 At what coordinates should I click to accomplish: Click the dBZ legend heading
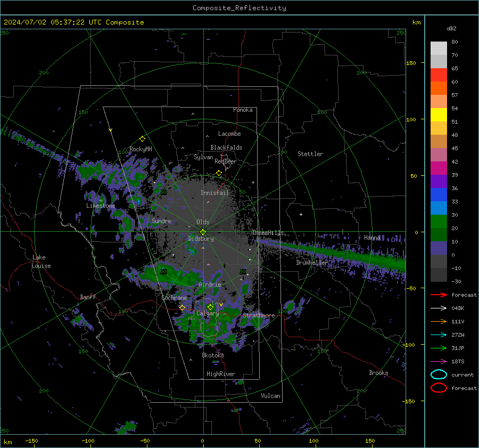(x=451, y=29)
